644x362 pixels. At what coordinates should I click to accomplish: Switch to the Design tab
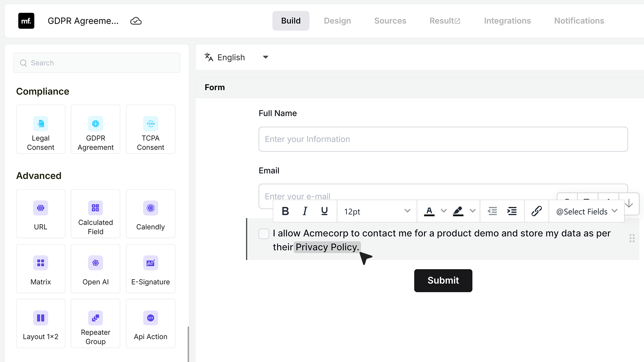337,21
